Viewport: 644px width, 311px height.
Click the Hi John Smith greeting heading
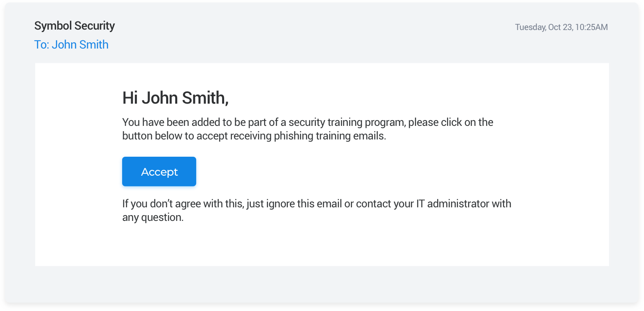pyautogui.click(x=175, y=98)
